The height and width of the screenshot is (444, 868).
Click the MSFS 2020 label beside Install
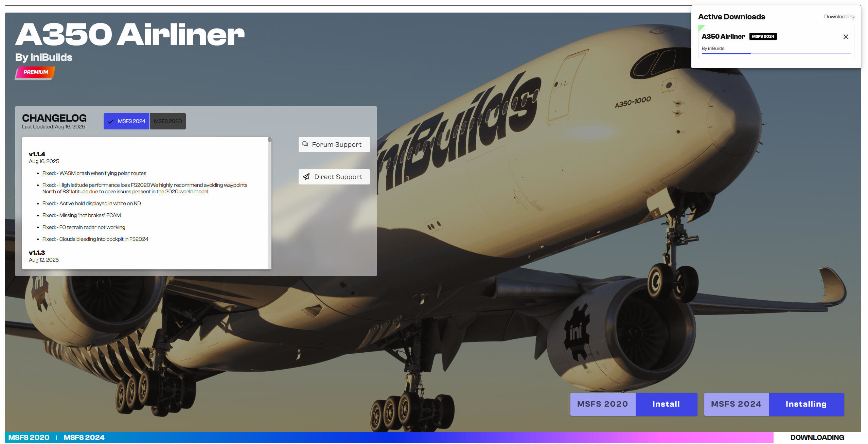[x=603, y=404]
